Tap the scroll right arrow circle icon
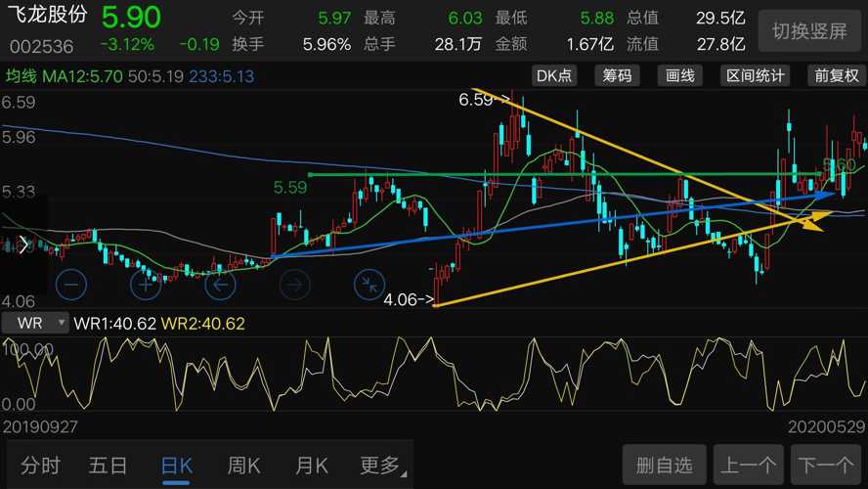 [x=295, y=285]
